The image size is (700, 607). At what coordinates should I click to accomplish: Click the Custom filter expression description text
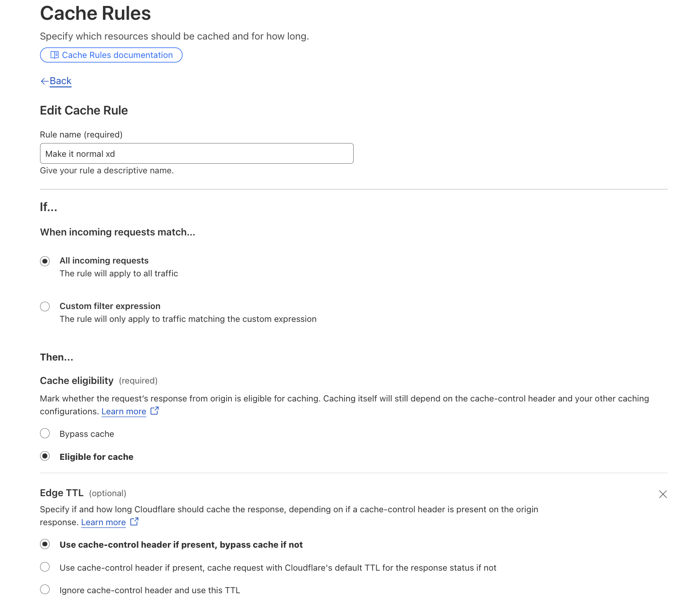pyautogui.click(x=188, y=319)
